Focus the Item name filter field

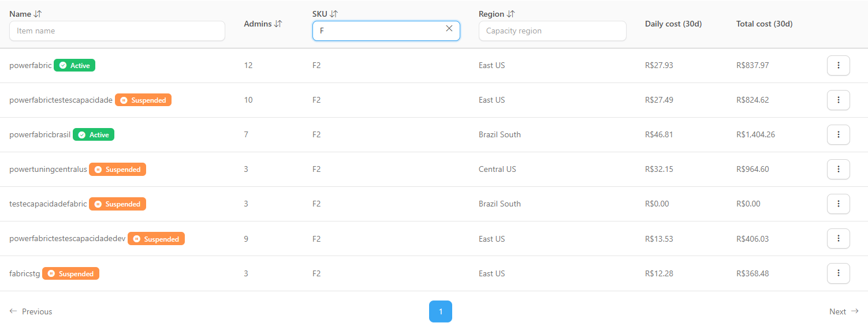117,31
